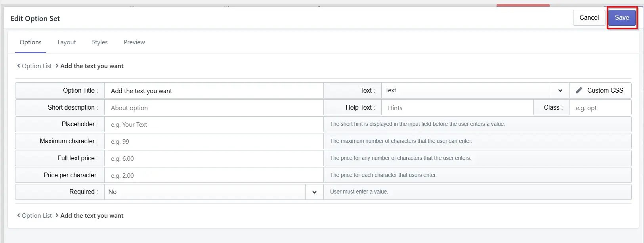Focus the Short description field
Image resolution: width=644 pixels, height=243 pixels.
click(214, 108)
